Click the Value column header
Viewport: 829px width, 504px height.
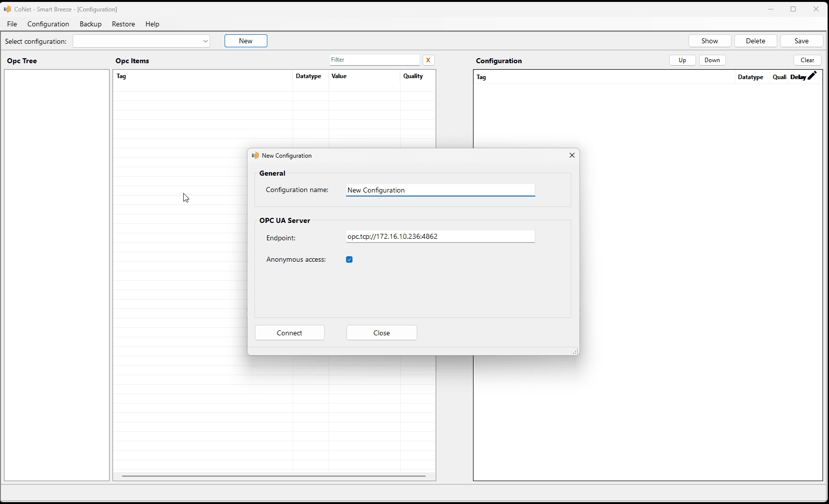pyautogui.click(x=364, y=76)
